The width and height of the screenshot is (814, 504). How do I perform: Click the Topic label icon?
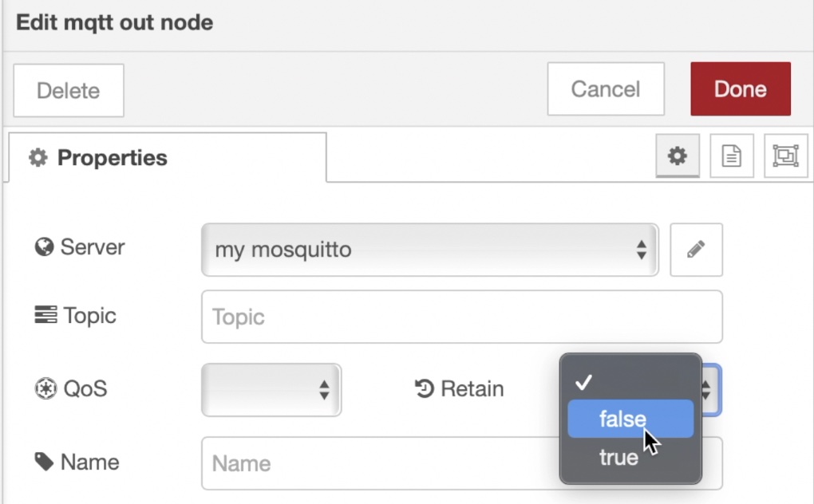pos(45,315)
